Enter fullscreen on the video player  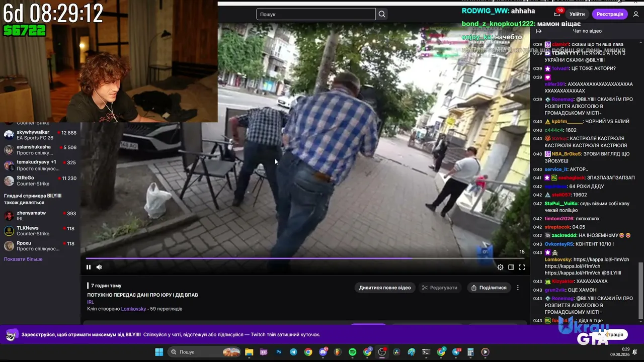(522, 267)
